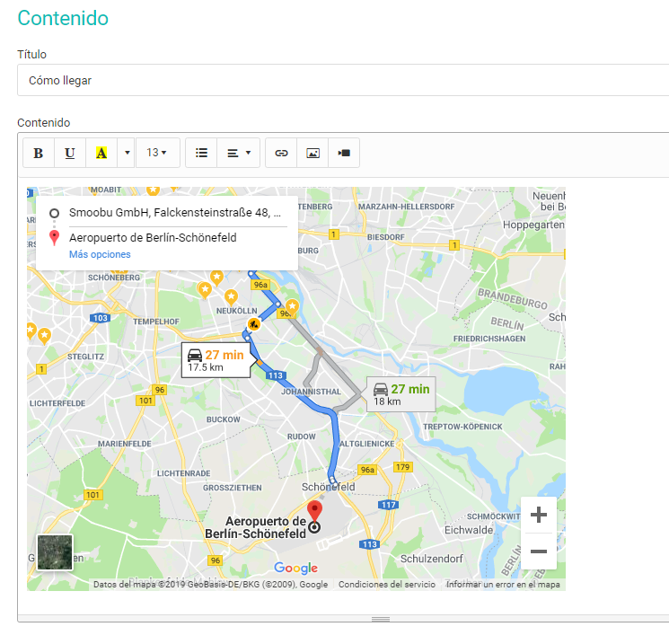
Task: Switch to satellite view thumbnail
Action: 55,552
